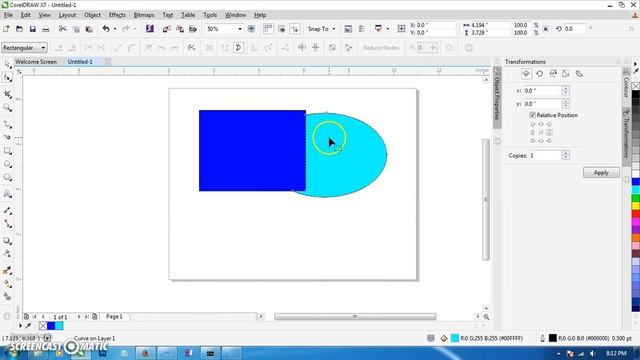640x360 pixels.
Task: Click the Open file icon
Action: [x=19, y=29]
